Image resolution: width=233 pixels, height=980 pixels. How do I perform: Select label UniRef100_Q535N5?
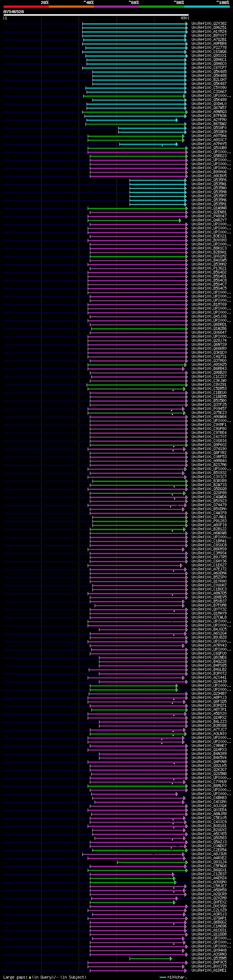tap(209, 959)
